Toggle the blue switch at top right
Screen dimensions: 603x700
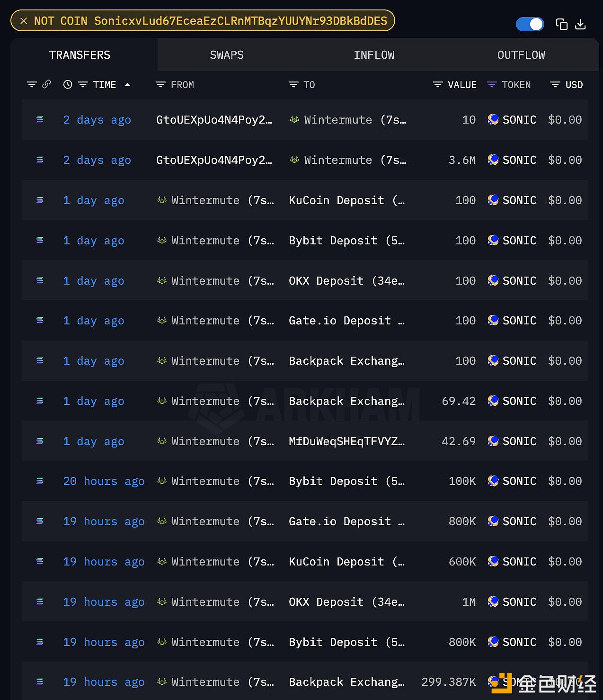(530, 24)
